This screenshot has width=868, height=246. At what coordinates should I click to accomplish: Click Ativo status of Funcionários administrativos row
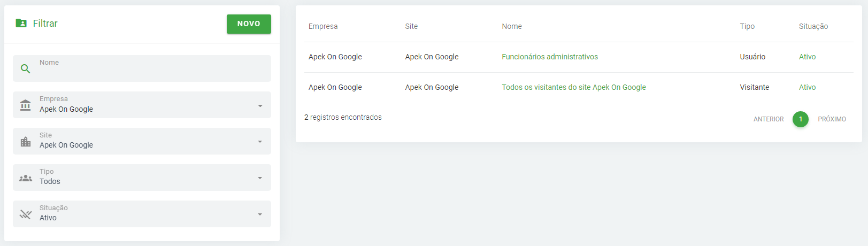(x=807, y=57)
